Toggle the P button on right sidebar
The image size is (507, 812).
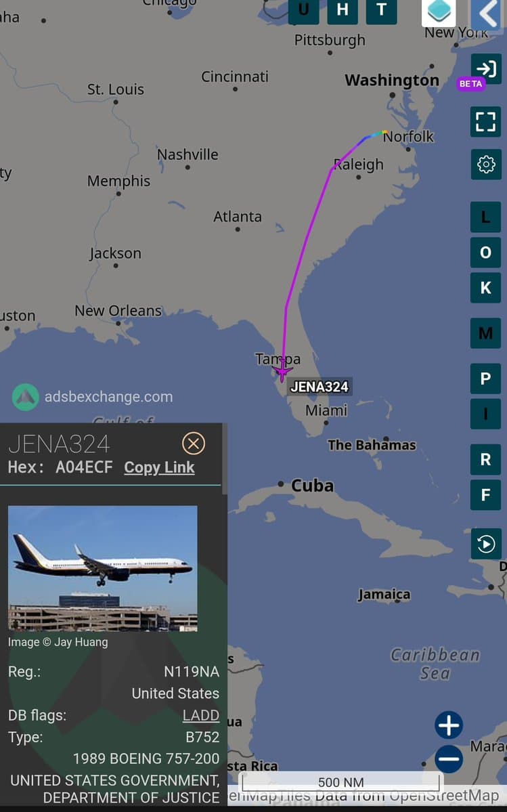[x=486, y=379]
